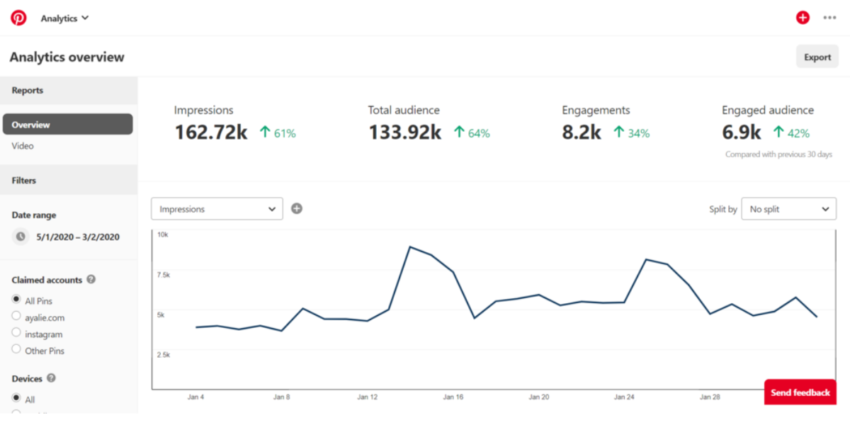Open the three-dot more options menu
The height and width of the screenshot is (425, 850).
829,17
